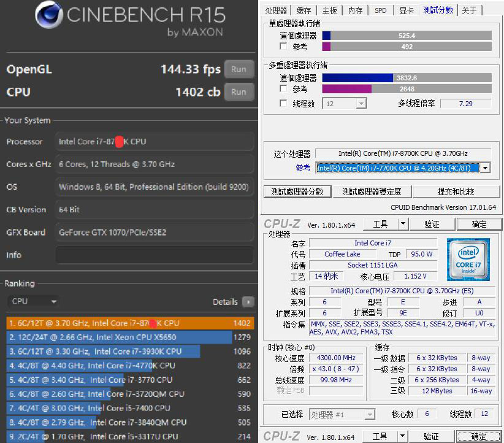
Task: Click single thread score bar 525.4
Action: 407,36
